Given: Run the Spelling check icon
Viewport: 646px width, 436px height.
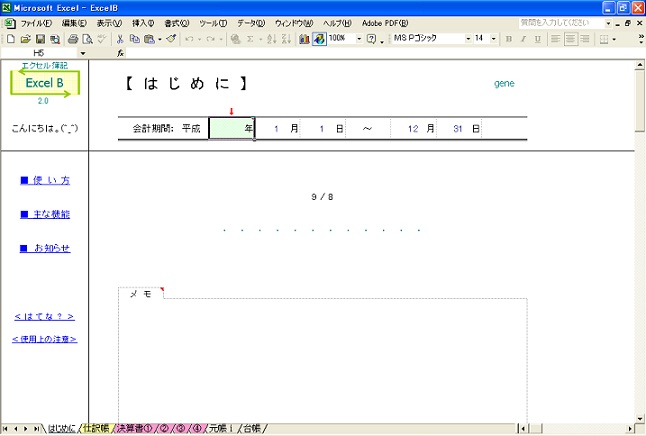Looking at the screenshot, I should point(101,39).
